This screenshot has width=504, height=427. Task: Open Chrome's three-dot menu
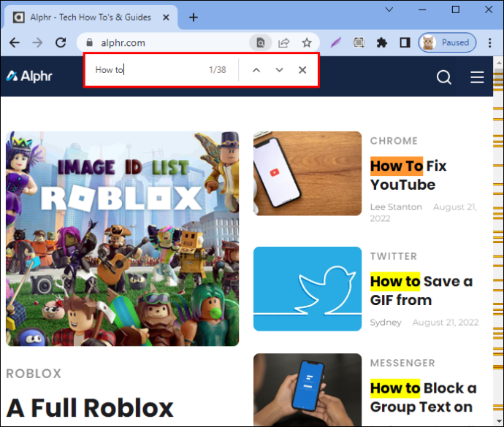(490, 42)
